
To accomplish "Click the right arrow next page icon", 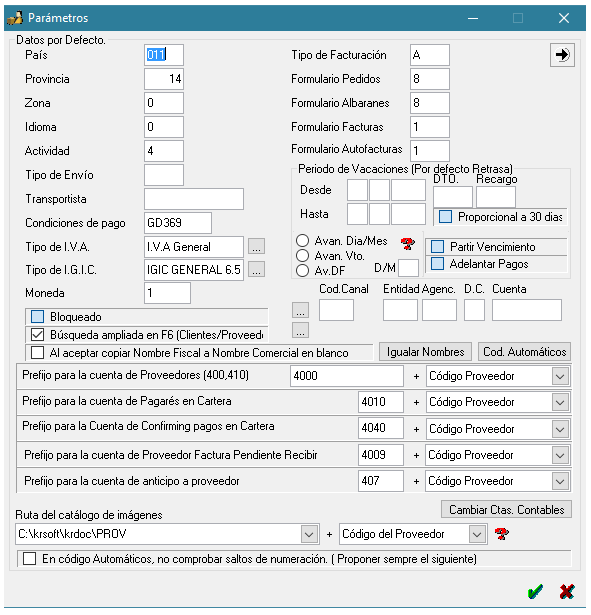I will tap(562, 55).
